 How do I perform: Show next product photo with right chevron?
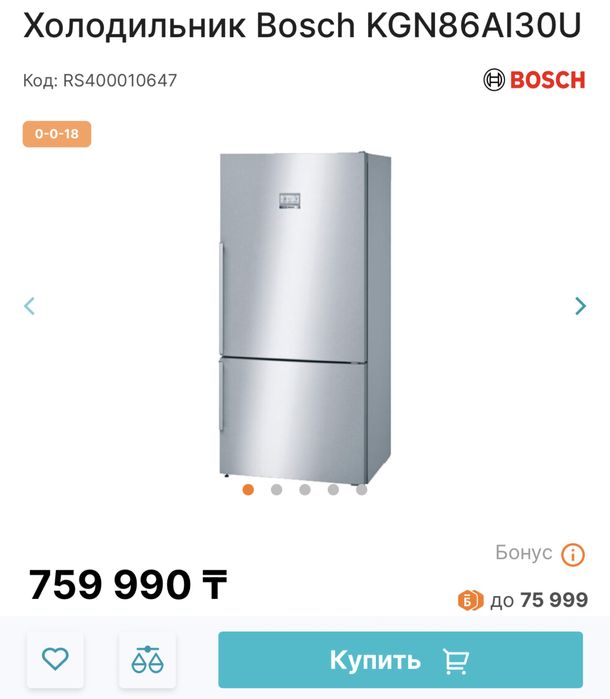[580, 306]
